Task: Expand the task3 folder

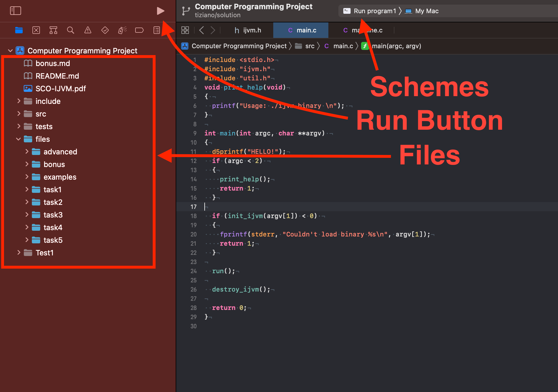Action: tap(27, 215)
